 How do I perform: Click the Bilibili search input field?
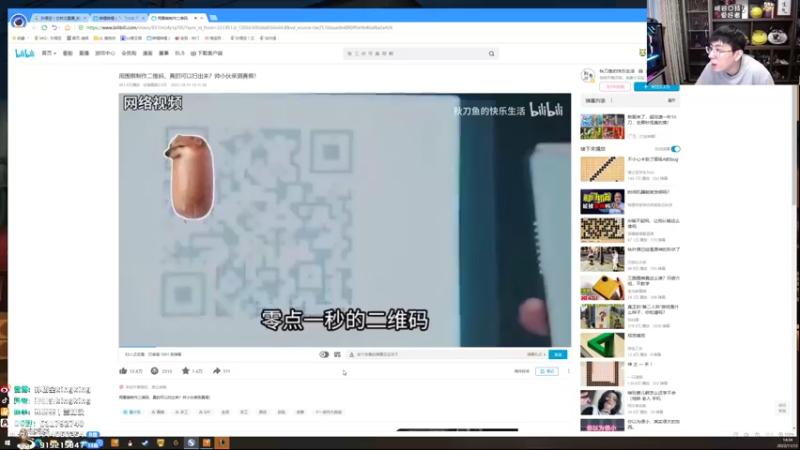coord(416,54)
